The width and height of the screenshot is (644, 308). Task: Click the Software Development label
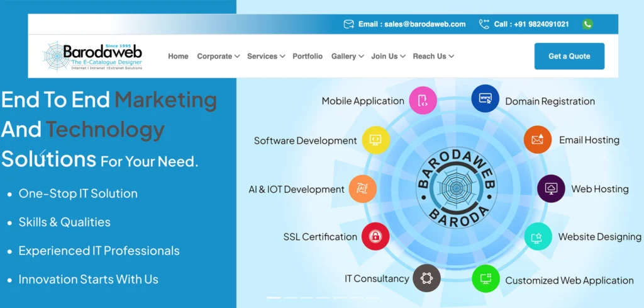coord(305,140)
